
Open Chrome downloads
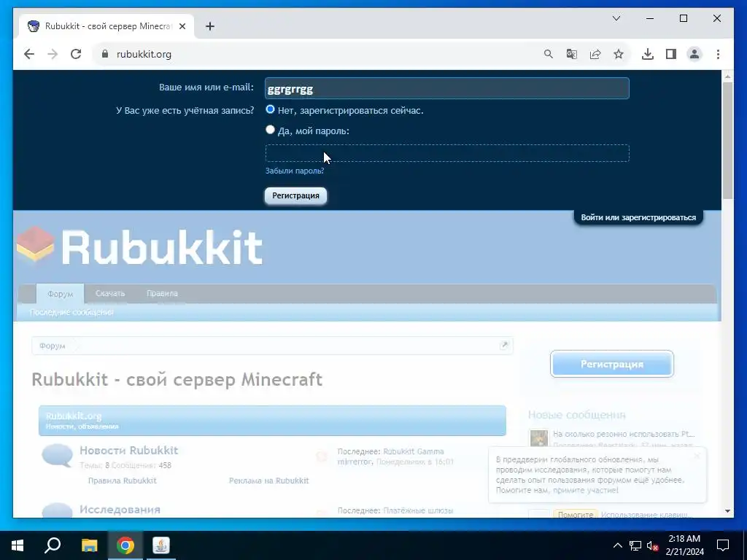pyautogui.click(x=648, y=54)
